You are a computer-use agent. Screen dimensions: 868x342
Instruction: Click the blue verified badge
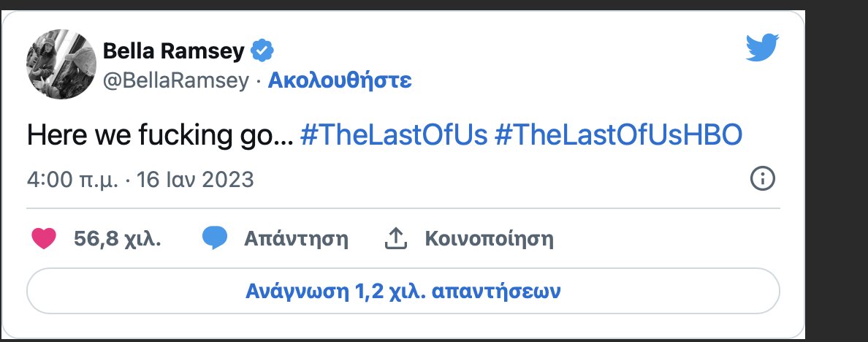(x=262, y=51)
